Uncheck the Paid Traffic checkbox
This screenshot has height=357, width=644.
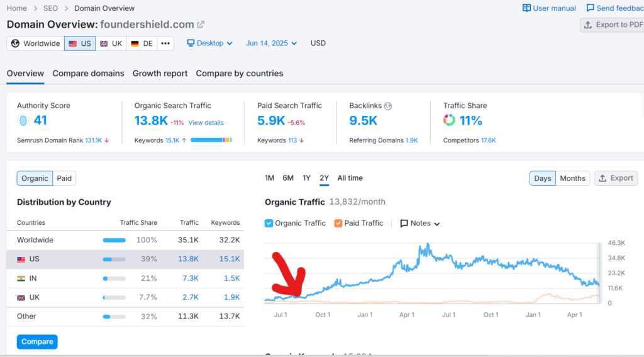coord(338,223)
